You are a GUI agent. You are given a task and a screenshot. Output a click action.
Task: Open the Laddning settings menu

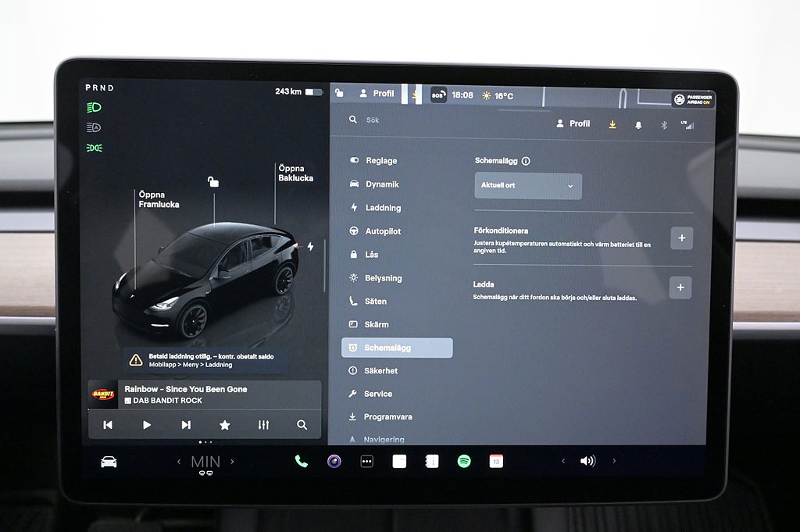click(383, 208)
